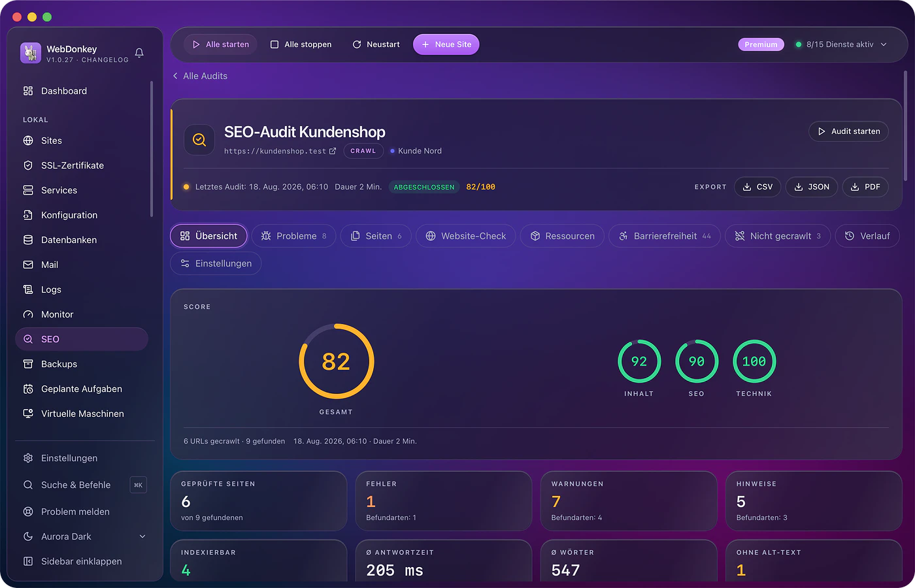Select the Nicht gecrawlt tab
The width and height of the screenshot is (915, 588).
point(778,236)
